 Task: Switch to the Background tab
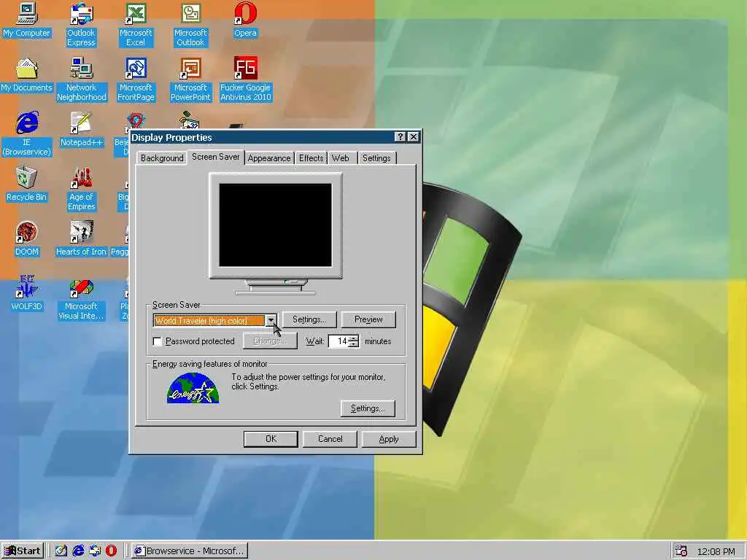[x=162, y=158]
